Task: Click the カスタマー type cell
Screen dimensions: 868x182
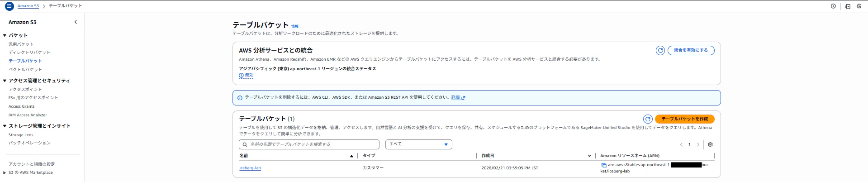Action: click(373, 168)
